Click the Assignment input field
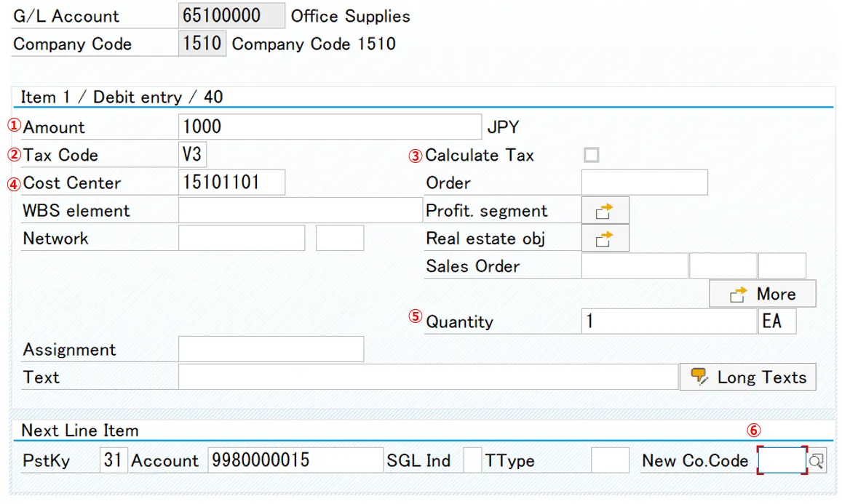Image resolution: width=842 pixels, height=504 pixels. 271,349
